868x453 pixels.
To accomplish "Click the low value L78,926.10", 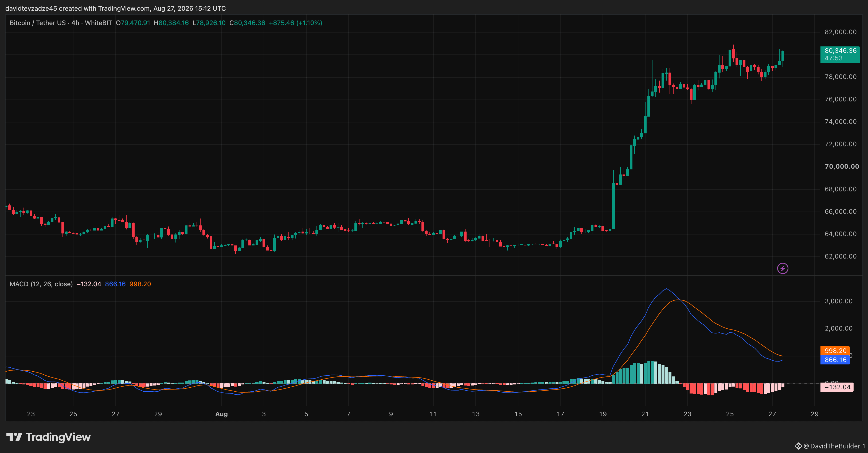I will click(209, 23).
